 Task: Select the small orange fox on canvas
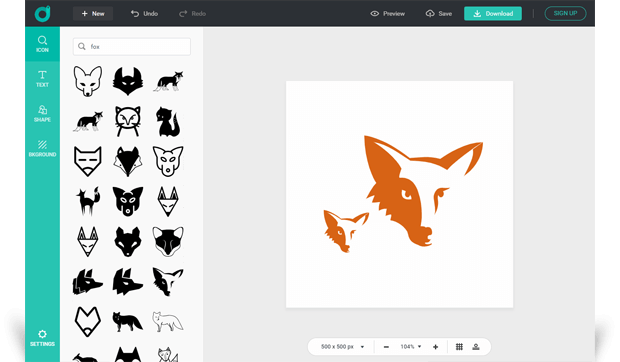point(346,231)
